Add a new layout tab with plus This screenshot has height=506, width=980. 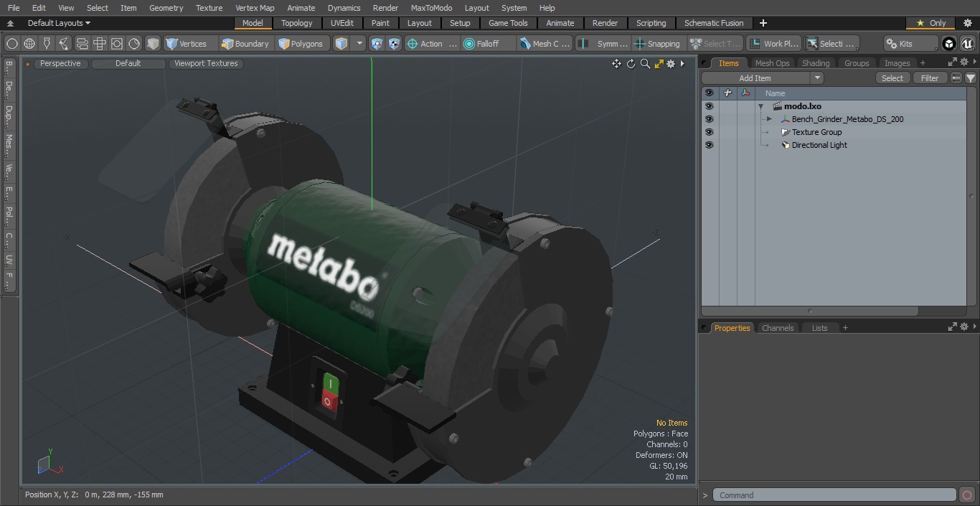pyautogui.click(x=763, y=23)
